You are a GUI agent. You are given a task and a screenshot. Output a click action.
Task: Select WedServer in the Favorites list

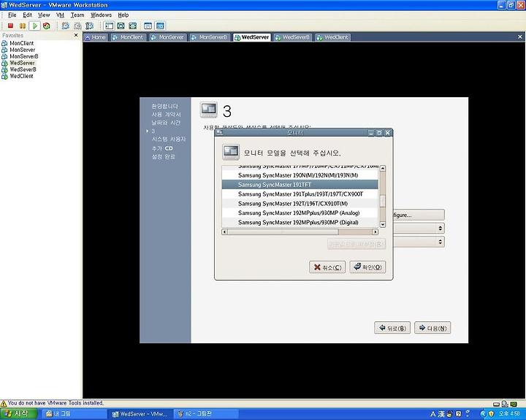click(x=22, y=63)
